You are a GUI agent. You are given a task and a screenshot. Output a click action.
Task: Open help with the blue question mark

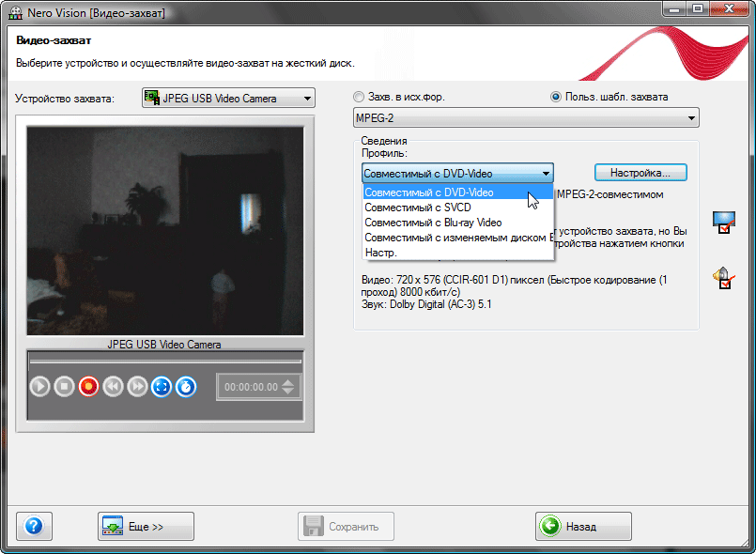click(x=34, y=526)
